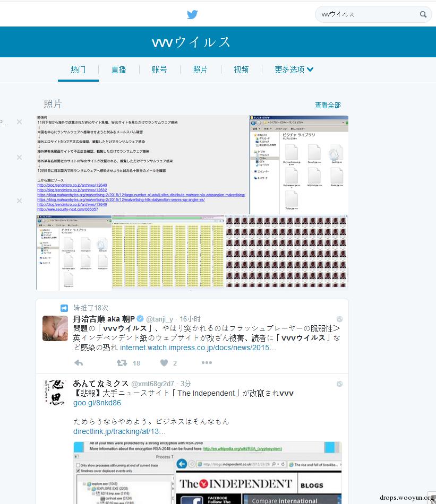The height and width of the screenshot is (504, 436).
Task: Open the Independent screenshot image in tweet
Action: point(208,473)
